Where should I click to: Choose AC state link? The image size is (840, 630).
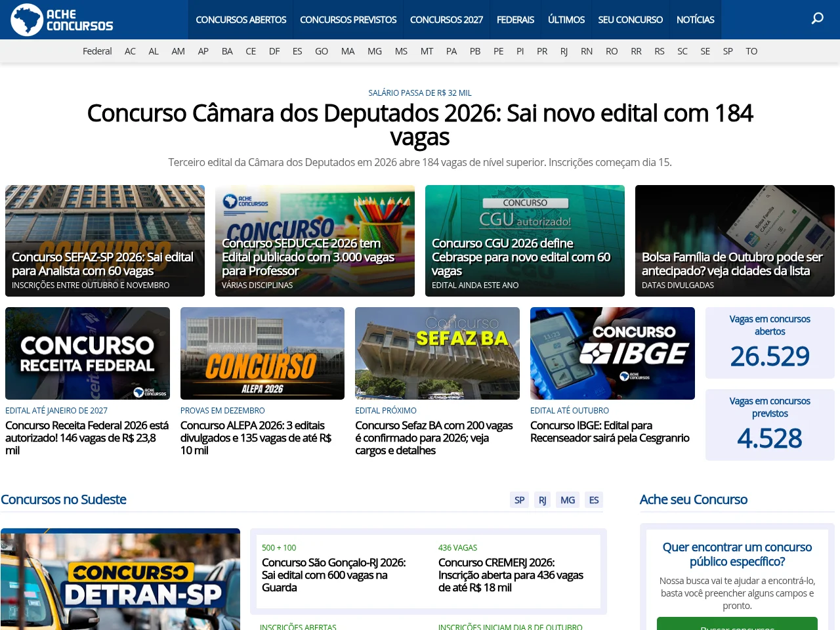click(x=130, y=51)
